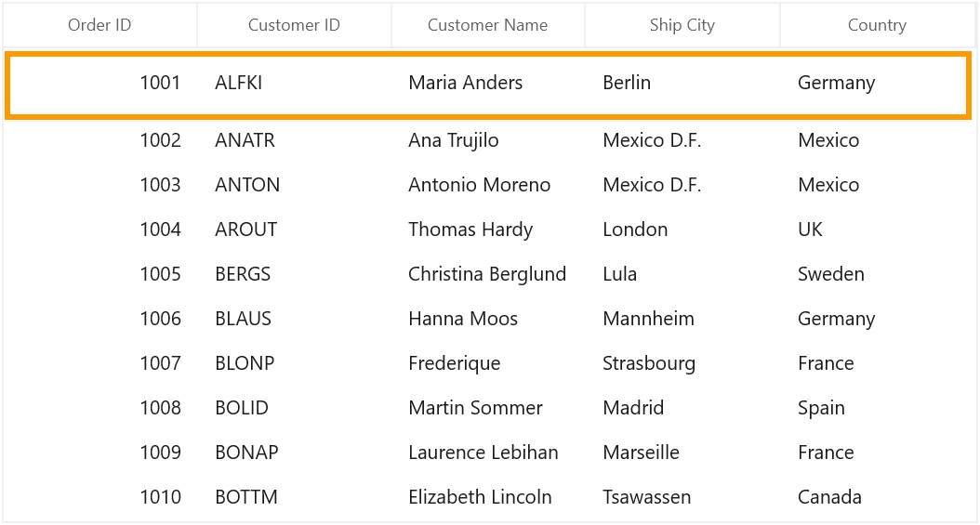Click the BOLID customer ID cell
980x525 pixels.
pyautogui.click(x=295, y=408)
